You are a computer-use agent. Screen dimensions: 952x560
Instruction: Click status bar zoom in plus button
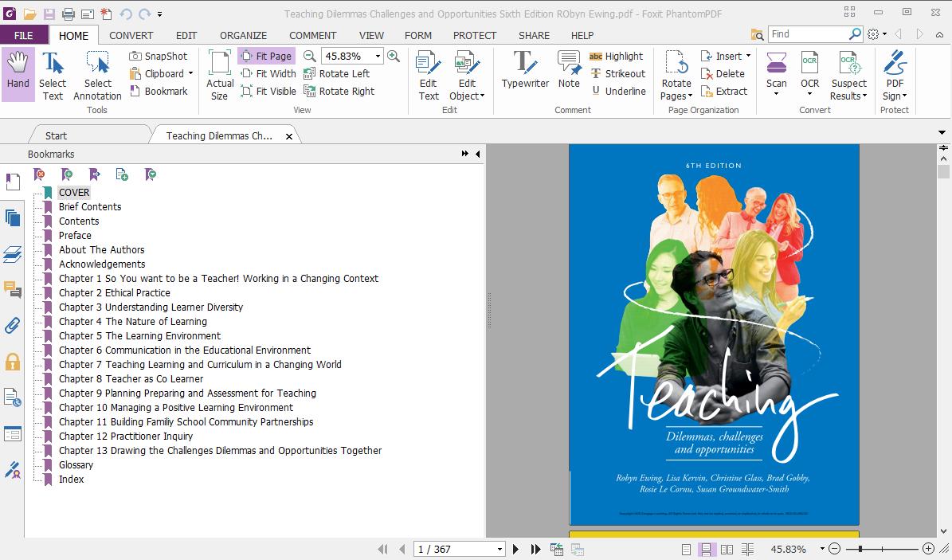(928, 549)
